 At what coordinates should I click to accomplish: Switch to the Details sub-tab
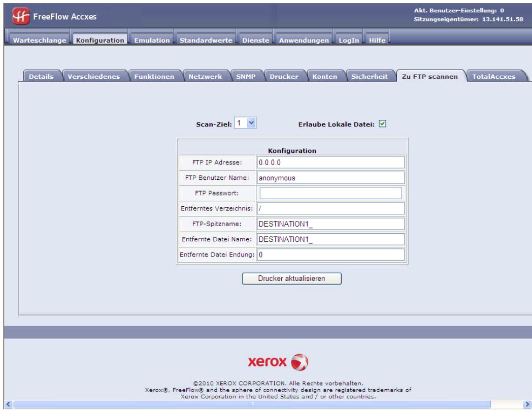tap(41, 76)
